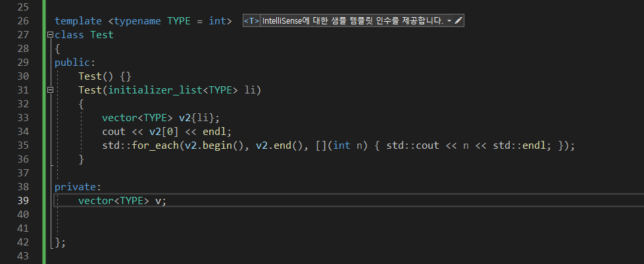The height and width of the screenshot is (264, 644).
Task: Click 'initializer_list' in the constructor signature
Action: (155, 90)
